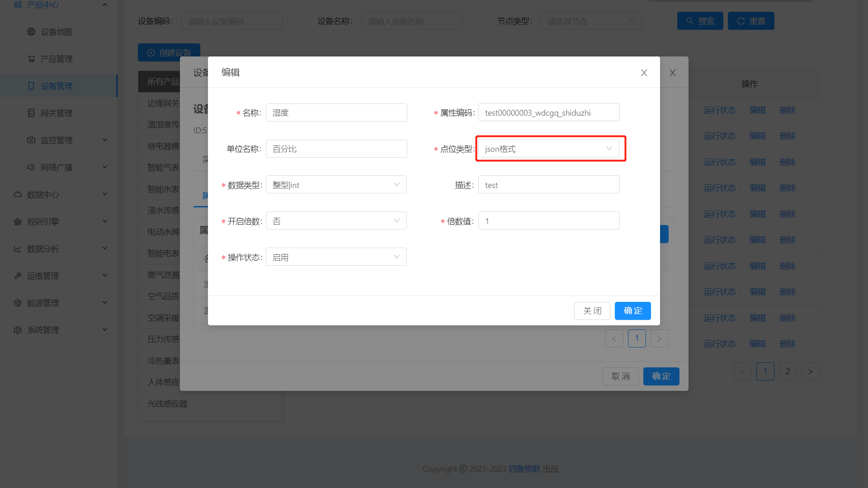Open the 开启倍数 dropdown showing 否
This screenshot has width=868, height=488.
pyautogui.click(x=336, y=221)
